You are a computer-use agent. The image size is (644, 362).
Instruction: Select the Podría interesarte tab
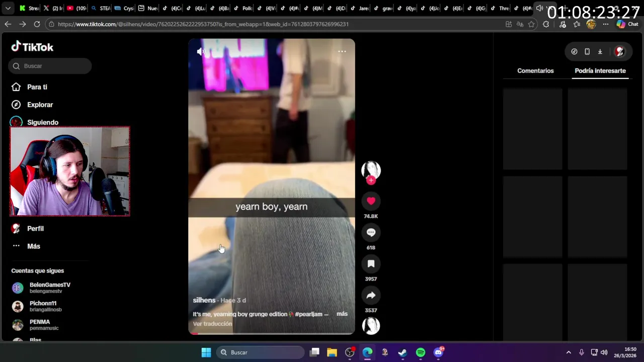600,71
